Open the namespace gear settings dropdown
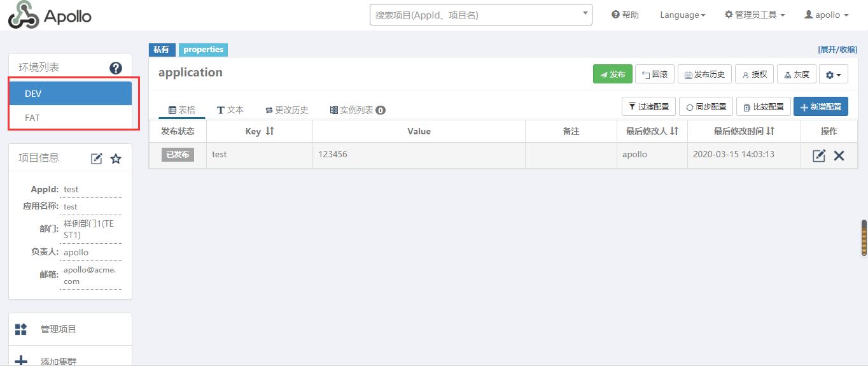This screenshot has width=868, height=368. (833, 74)
